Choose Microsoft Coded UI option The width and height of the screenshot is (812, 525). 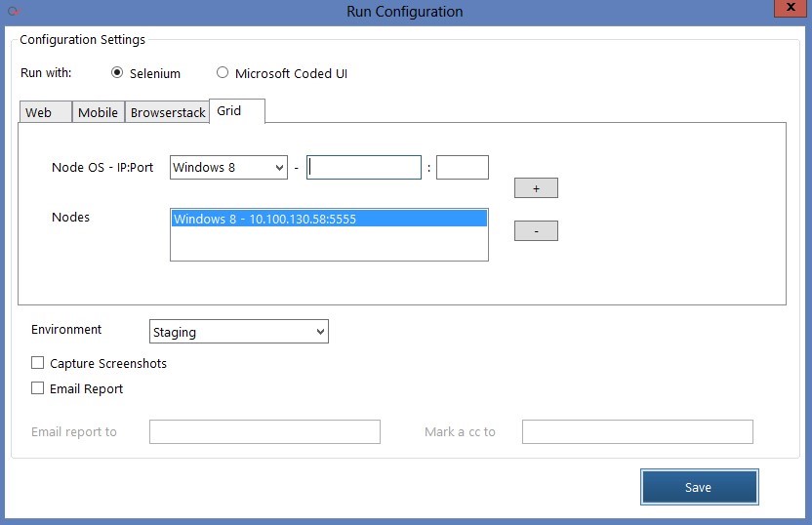click(x=223, y=73)
